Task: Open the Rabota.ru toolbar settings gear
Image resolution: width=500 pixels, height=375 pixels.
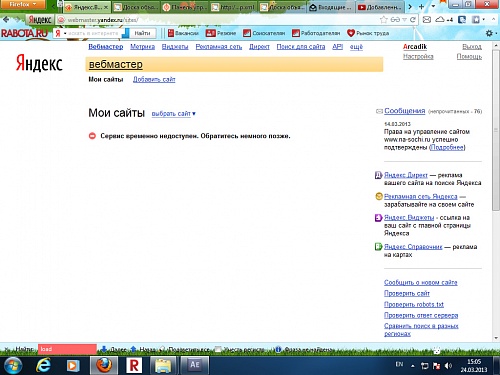Action: pos(489,33)
